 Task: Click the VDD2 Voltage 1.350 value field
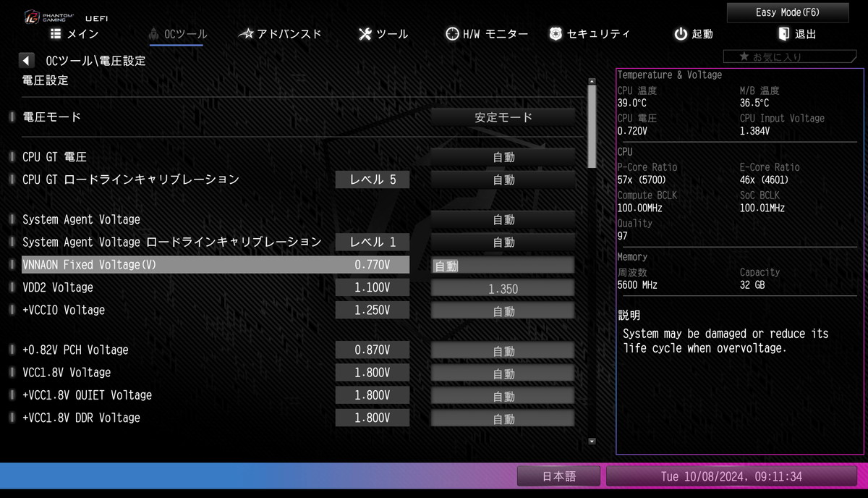pyautogui.click(x=503, y=288)
